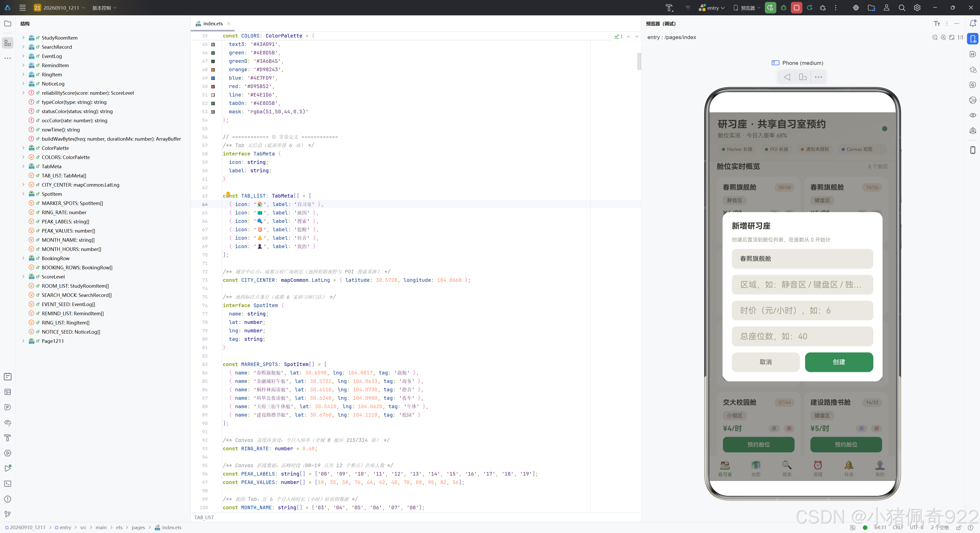Zoom out the previewer
This screenshot has width=980, height=533.
(935, 37)
